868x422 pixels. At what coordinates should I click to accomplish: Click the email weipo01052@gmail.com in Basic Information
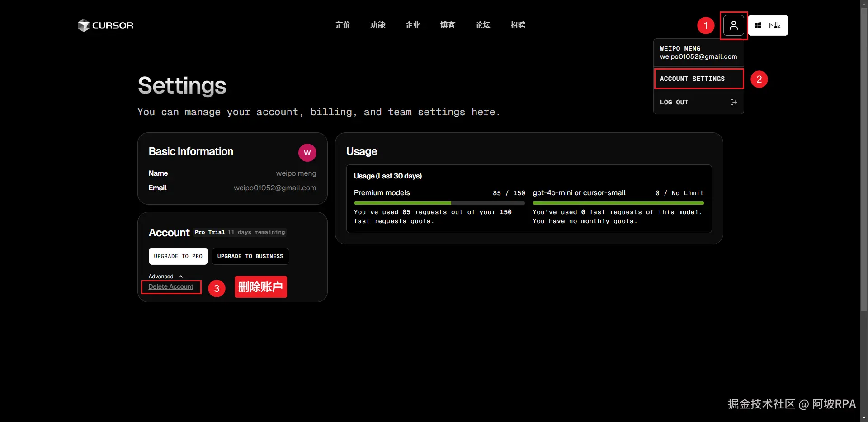[275, 188]
